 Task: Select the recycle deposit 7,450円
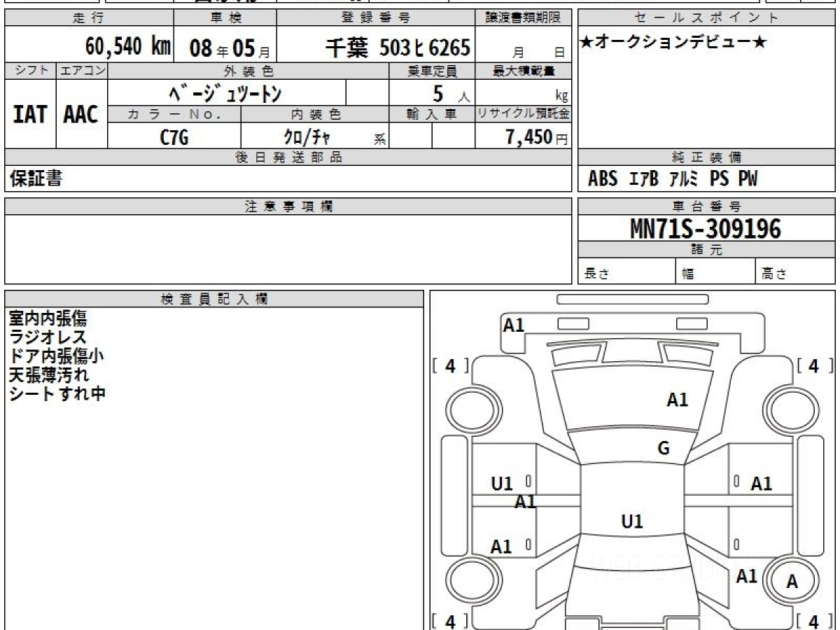point(537,137)
